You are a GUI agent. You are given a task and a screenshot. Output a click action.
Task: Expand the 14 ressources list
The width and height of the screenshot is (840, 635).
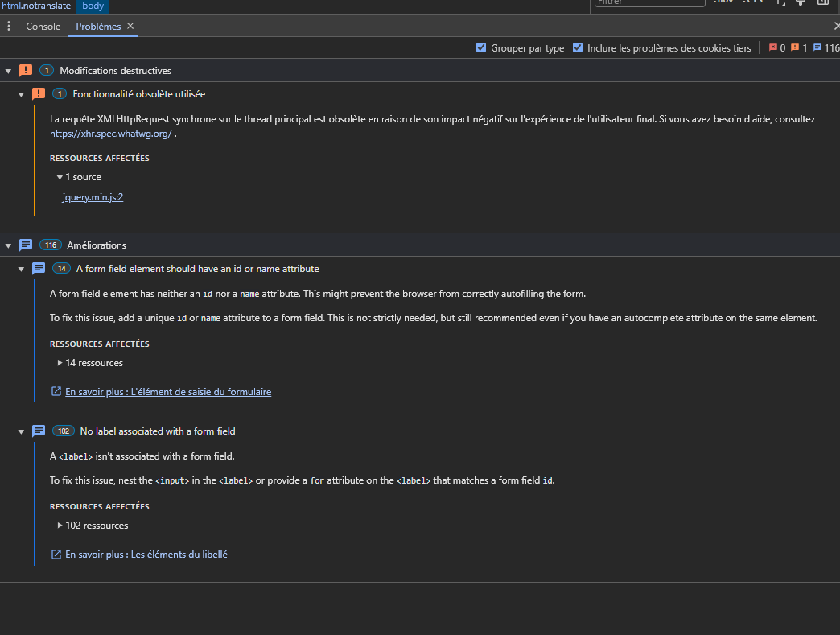coord(60,363)
